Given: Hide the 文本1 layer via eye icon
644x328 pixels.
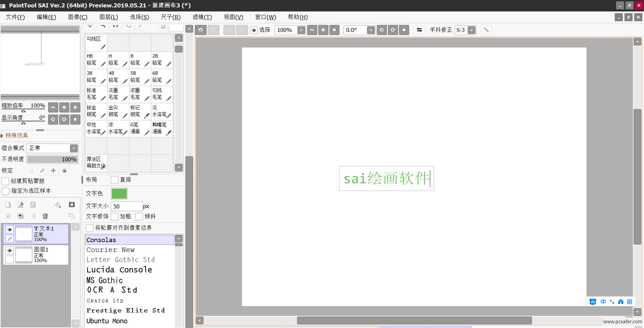Looking at the screenshot, I should [9, 230].
